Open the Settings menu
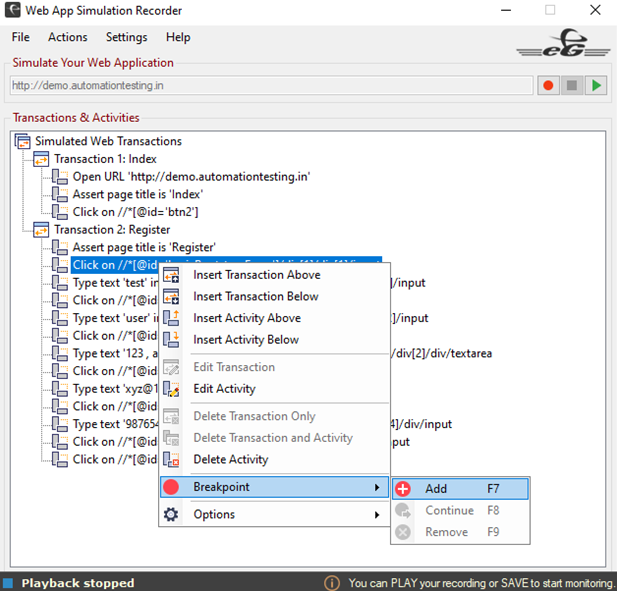617x591 pixels. tap(126, 37)
